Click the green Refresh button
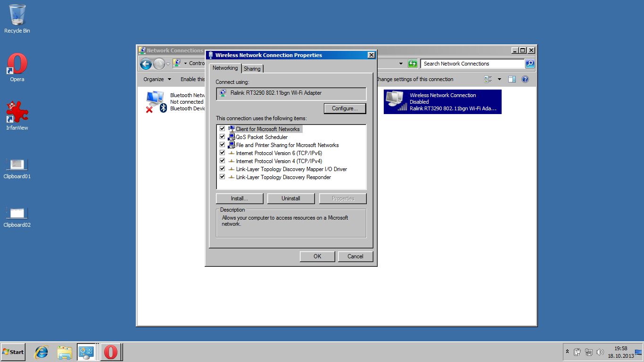This screenshot has height=362, width=644. [413, 64]
